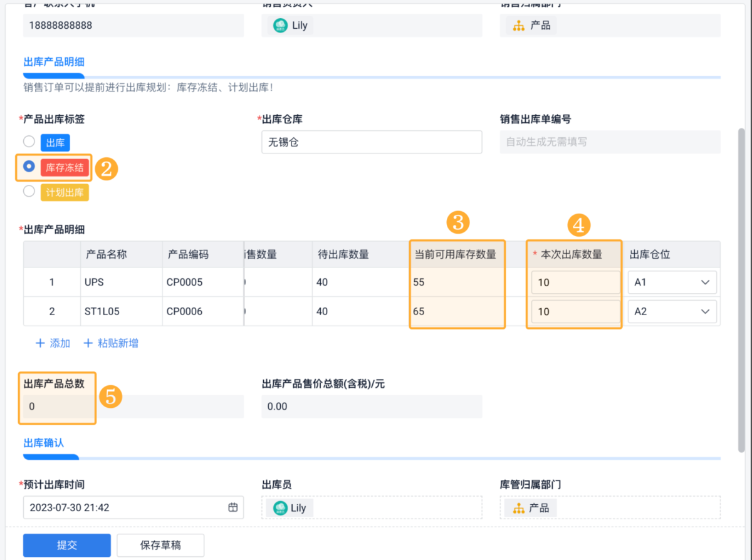Click department icon in 销售归属部门 field
The width and height of the screenshot is (752, 560).
pyautogui.click(x=519, y=26)
